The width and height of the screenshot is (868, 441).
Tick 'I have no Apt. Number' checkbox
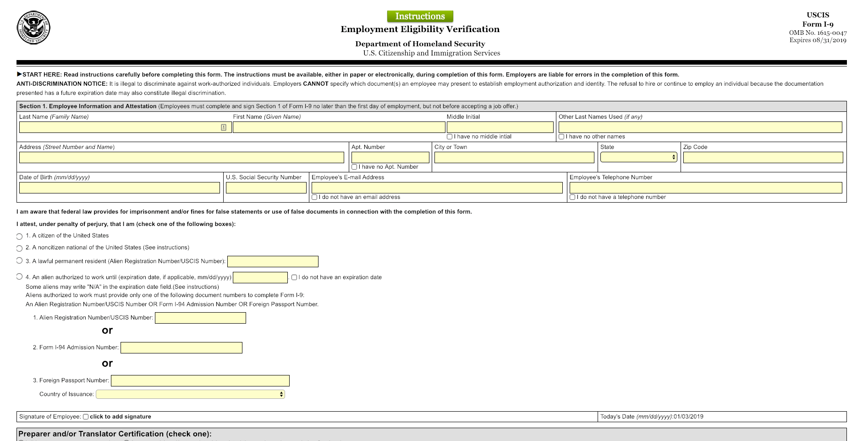354,167
